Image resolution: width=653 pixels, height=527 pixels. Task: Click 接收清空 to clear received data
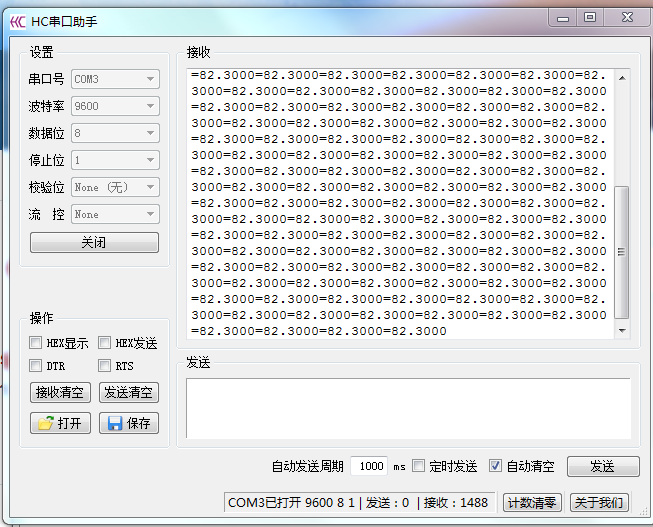(x=60, y=393)
